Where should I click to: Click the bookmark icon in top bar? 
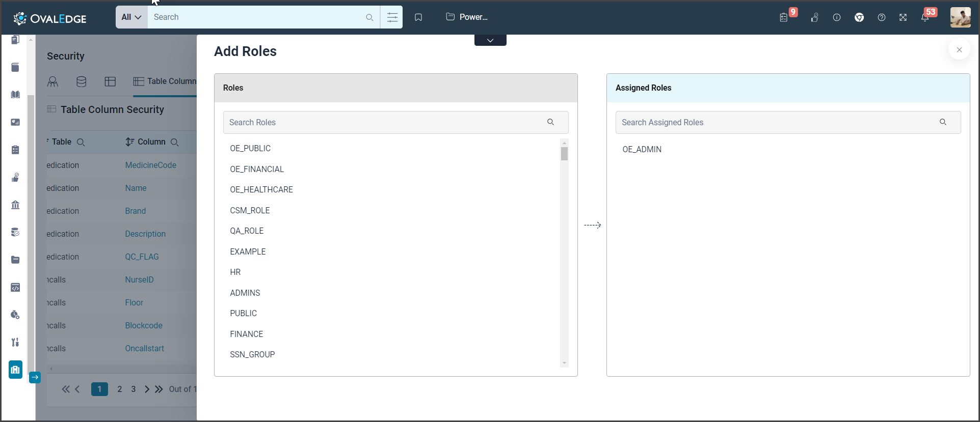(418, 17)
